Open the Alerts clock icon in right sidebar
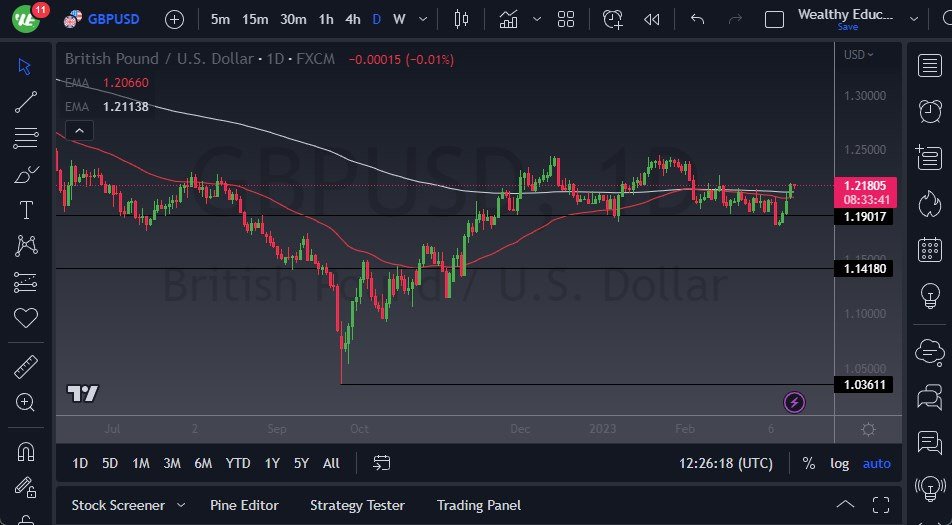 click(x=929, y=111)
